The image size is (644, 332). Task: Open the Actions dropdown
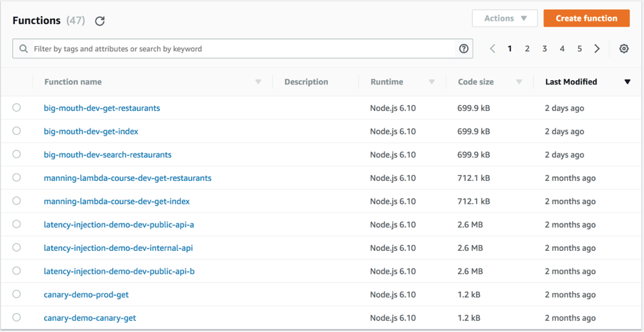505,18
